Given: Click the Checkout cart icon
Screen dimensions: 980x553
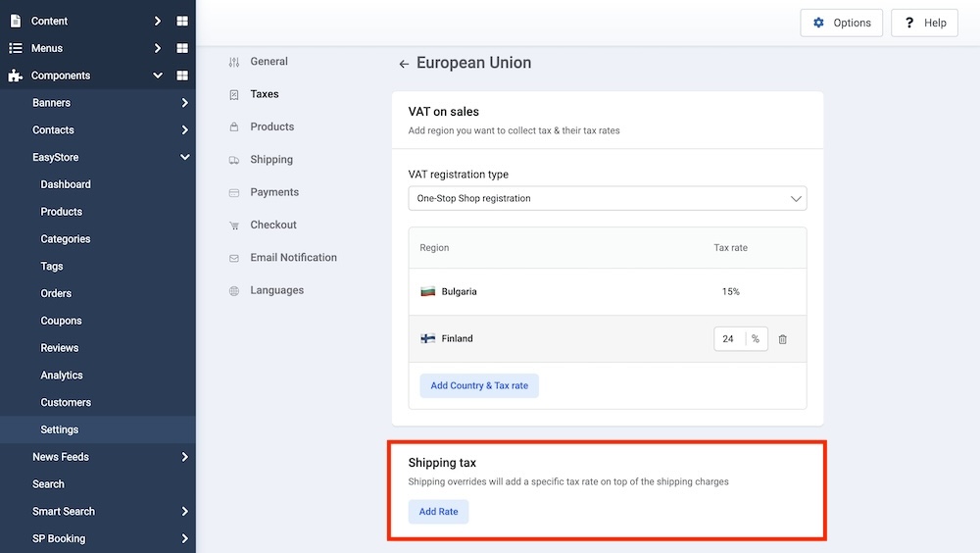Looking at the screenshot, I should [x=233, y=226].
